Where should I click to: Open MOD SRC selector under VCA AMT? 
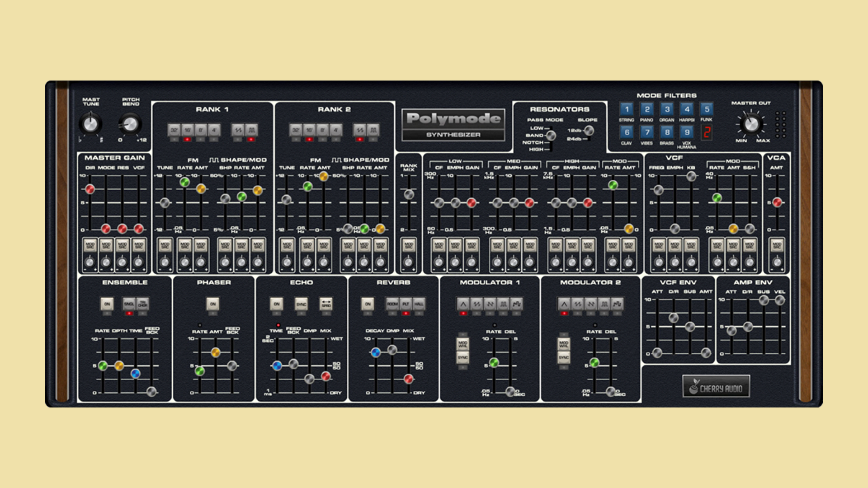[777, 245]
